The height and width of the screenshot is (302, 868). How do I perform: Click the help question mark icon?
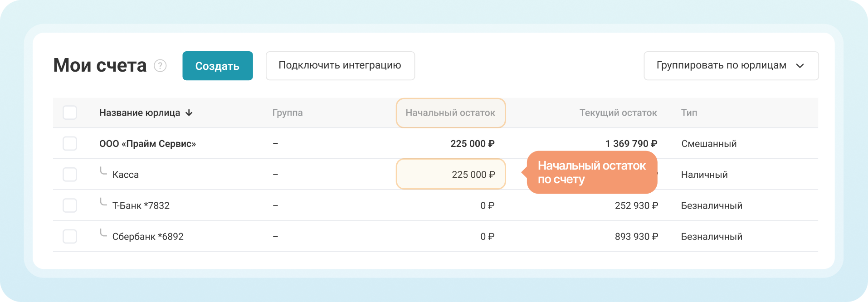160,66
